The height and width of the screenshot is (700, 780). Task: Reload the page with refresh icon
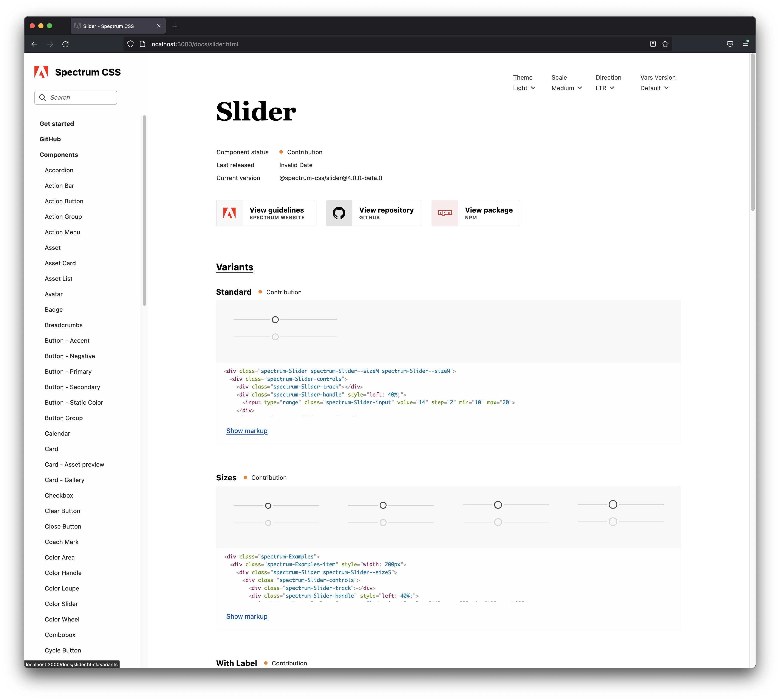[x=65, y=44]
